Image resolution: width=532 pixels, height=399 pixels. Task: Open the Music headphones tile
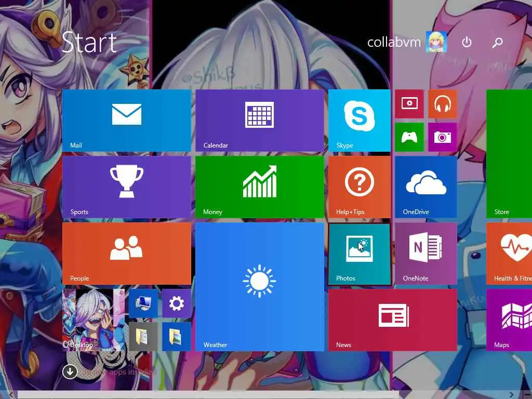point(443,104)
